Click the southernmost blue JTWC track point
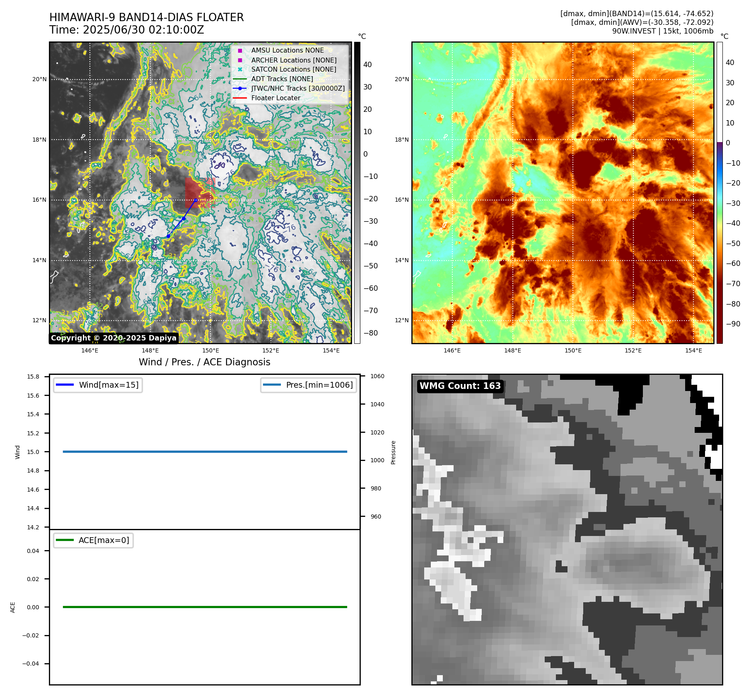751x700 pixels. (168, 236)
